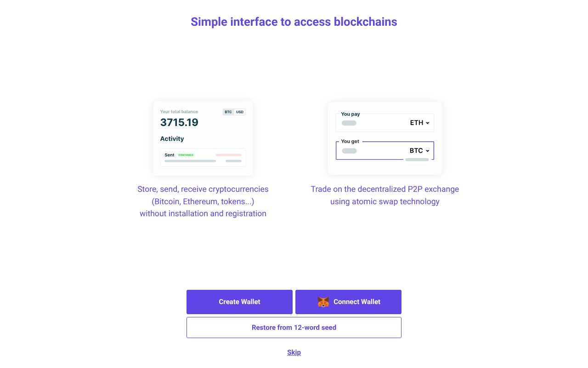Viewport: 588px width, 368px height.
Task: Click the You pay amount field
Action: click(x=349, y=123)
